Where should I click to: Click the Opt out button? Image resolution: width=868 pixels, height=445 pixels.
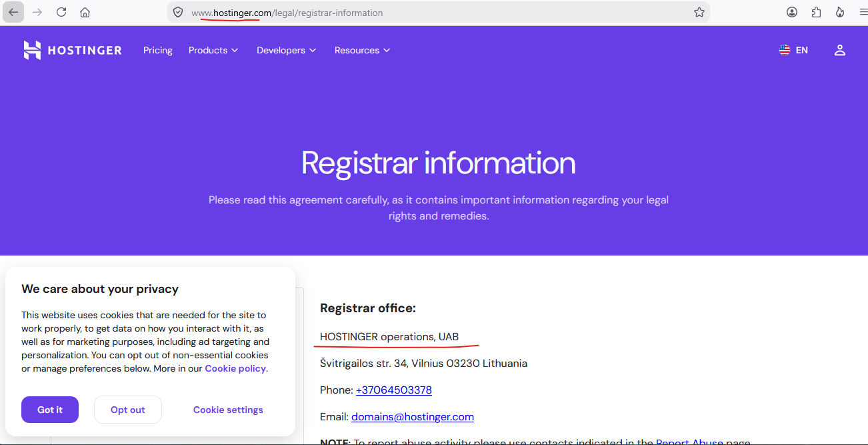pos(128,410)
